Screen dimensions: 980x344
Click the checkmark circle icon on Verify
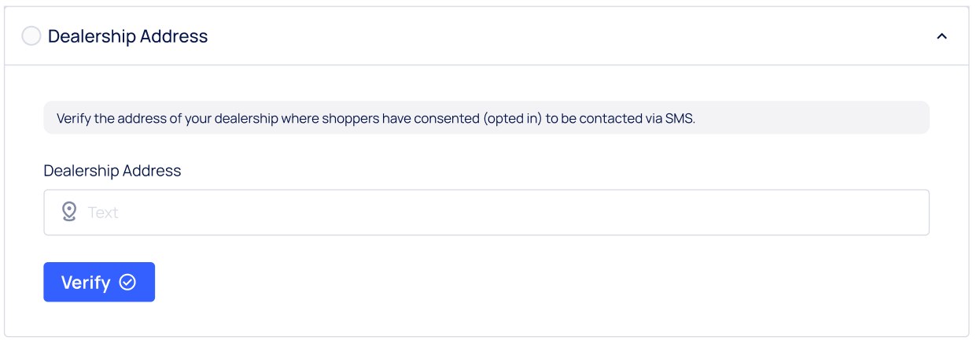[127, 283]
